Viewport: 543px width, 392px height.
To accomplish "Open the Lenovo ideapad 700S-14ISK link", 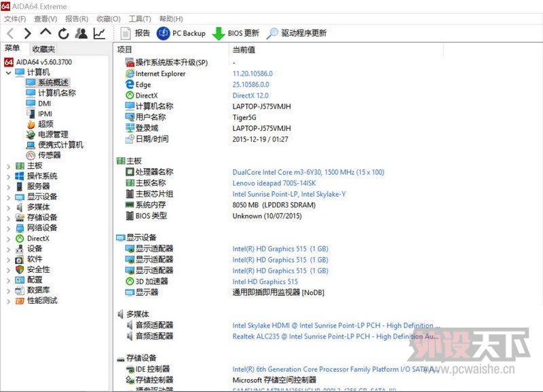I will [274, 183].
